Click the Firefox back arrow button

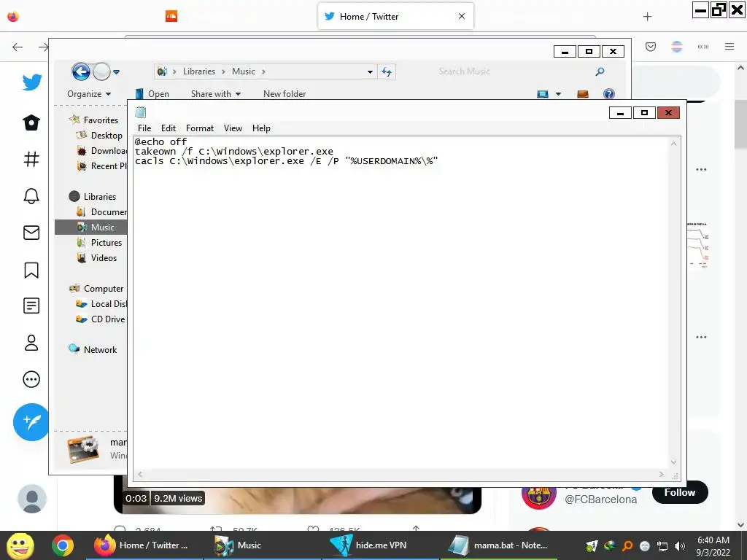click(x=18, y=47)
